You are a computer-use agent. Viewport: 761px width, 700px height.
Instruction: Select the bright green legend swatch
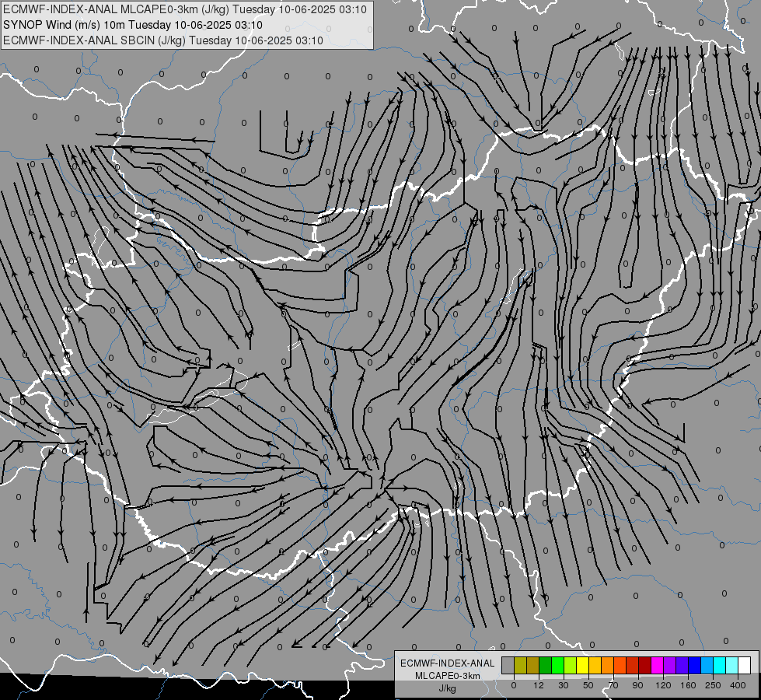pyautogui.click(x=557, y=666)
